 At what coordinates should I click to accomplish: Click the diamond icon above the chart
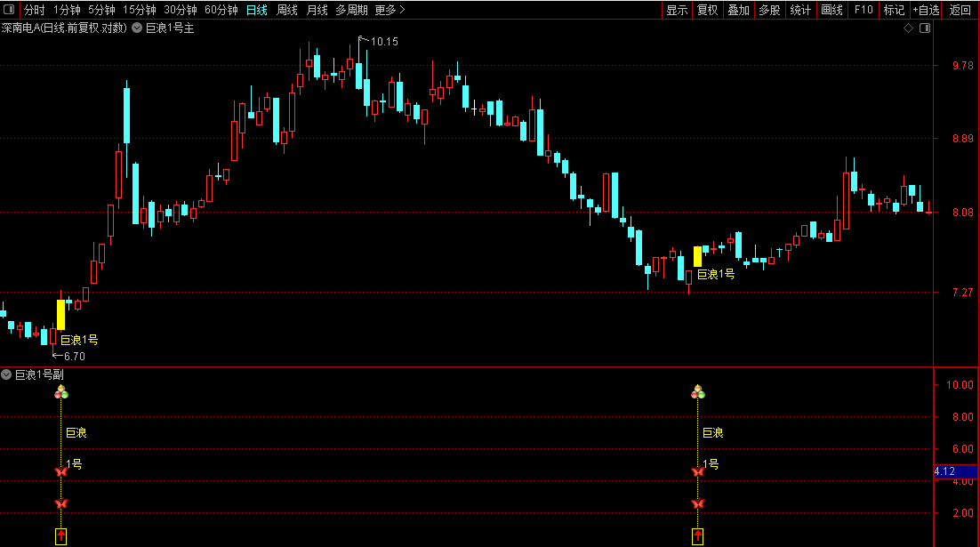(x=908, y=28)
